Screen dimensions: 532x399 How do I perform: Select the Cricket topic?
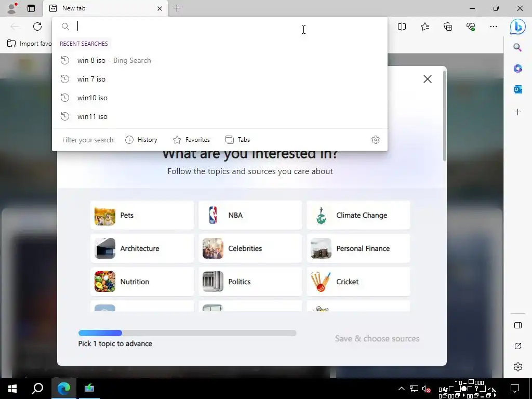point(358,282)
